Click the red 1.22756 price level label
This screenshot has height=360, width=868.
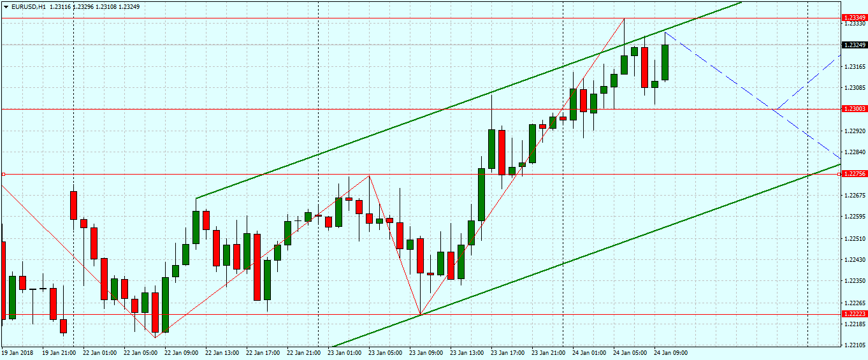[x=854, y=174]
